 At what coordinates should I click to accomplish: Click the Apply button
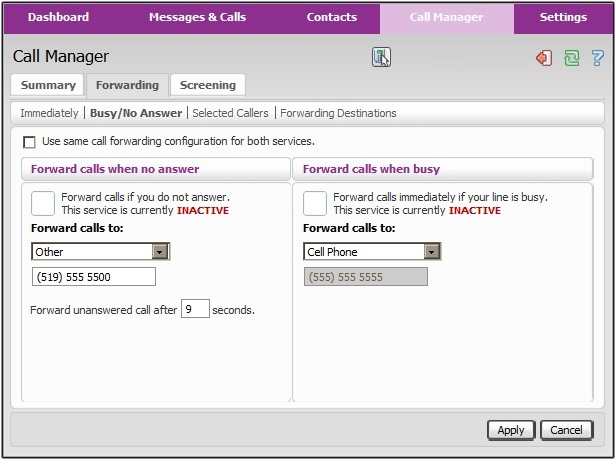pos(511,430)
